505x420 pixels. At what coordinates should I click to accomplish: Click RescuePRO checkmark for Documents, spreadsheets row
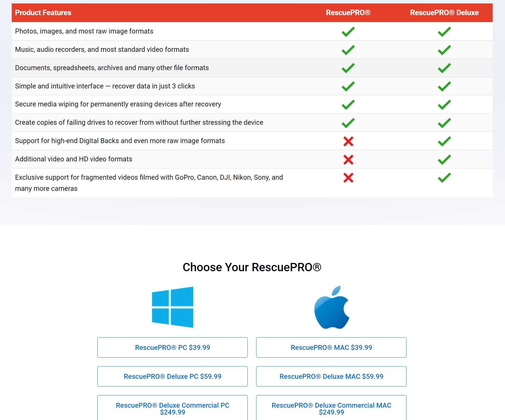tap(348, 68)
